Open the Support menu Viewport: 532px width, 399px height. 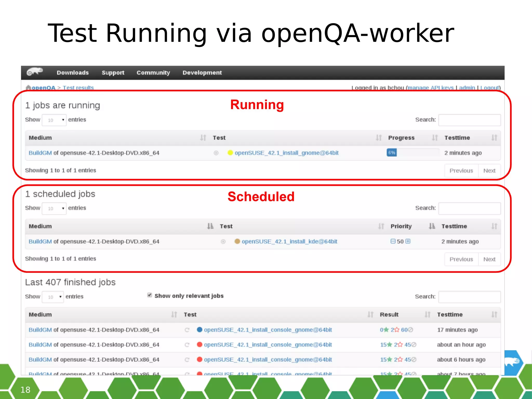click(113, 73)
